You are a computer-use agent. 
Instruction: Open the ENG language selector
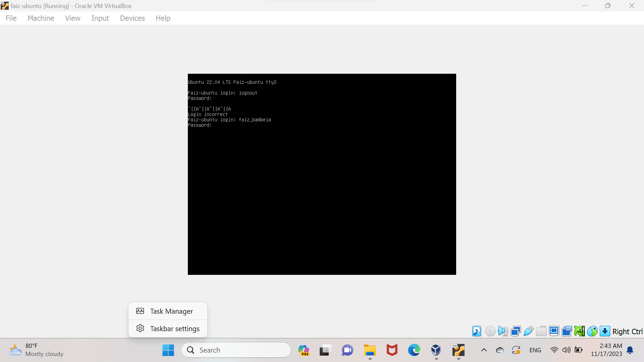tap(535, 350)
